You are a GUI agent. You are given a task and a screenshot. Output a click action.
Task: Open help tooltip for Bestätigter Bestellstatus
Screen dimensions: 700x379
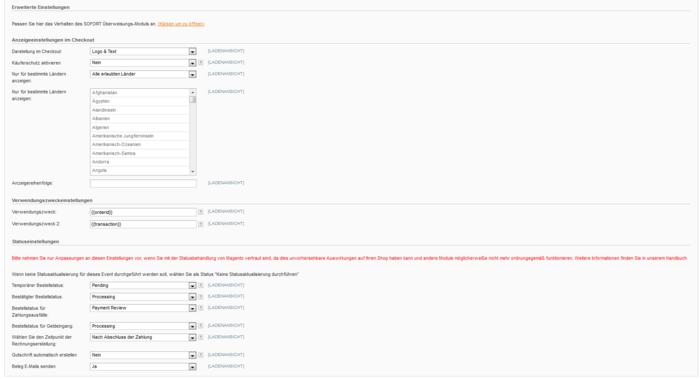coord(201,297)
